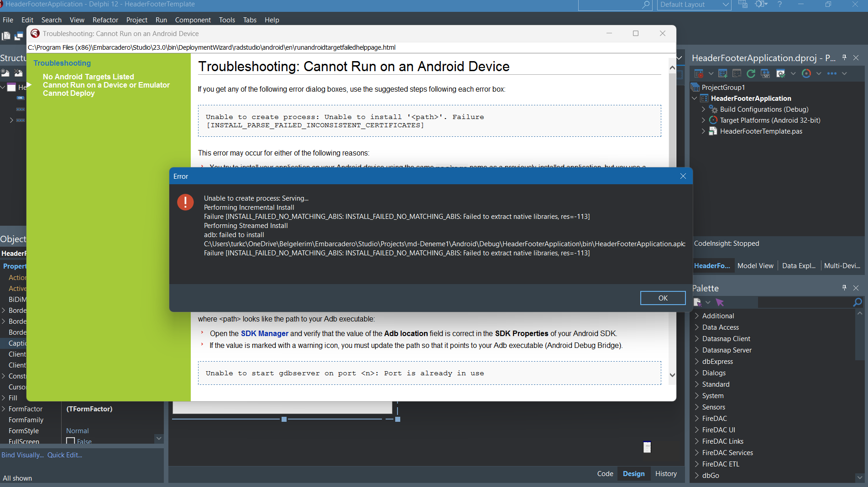Click the Bind Visually link
This screenshot has width=868, height=487.
22,455
